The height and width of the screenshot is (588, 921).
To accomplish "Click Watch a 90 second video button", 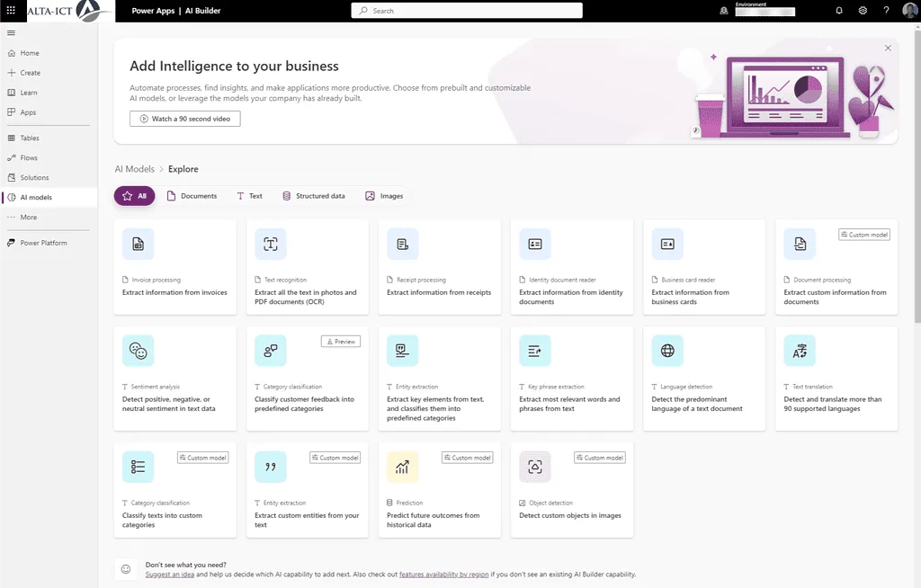I will pyautogui.click(x=184, y=119).
